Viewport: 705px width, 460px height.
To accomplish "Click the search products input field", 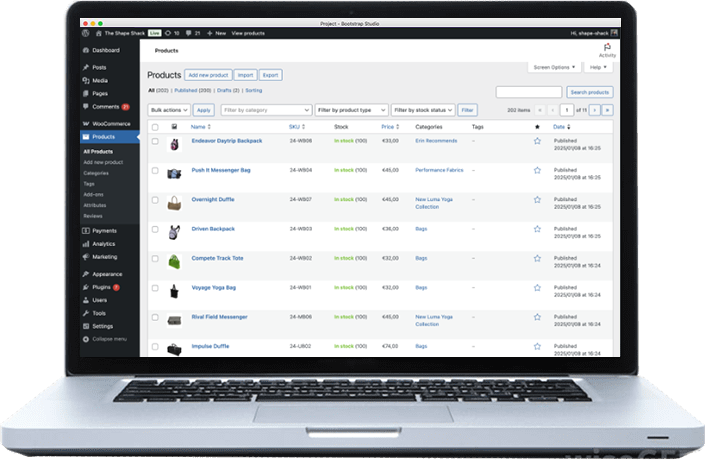I will 528,92.
